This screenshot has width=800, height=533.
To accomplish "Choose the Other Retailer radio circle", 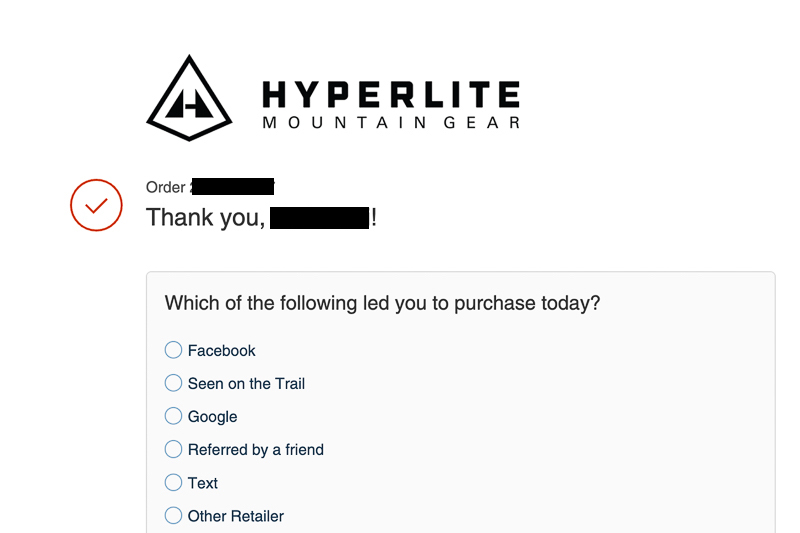I will click(173, 516).
